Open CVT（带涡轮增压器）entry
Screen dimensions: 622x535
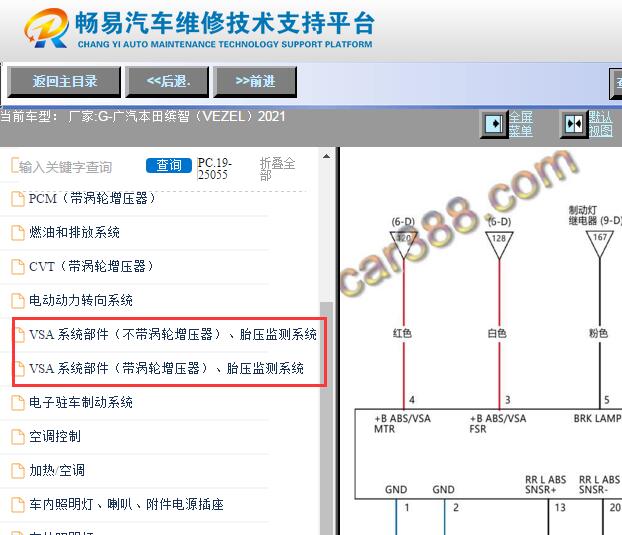(91, 267)
